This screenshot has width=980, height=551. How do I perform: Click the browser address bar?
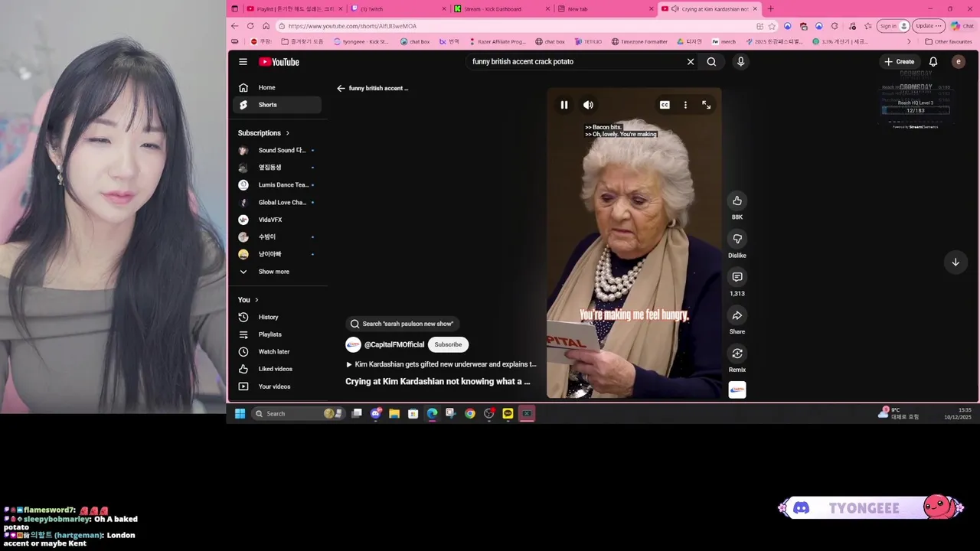click(513, 26)
